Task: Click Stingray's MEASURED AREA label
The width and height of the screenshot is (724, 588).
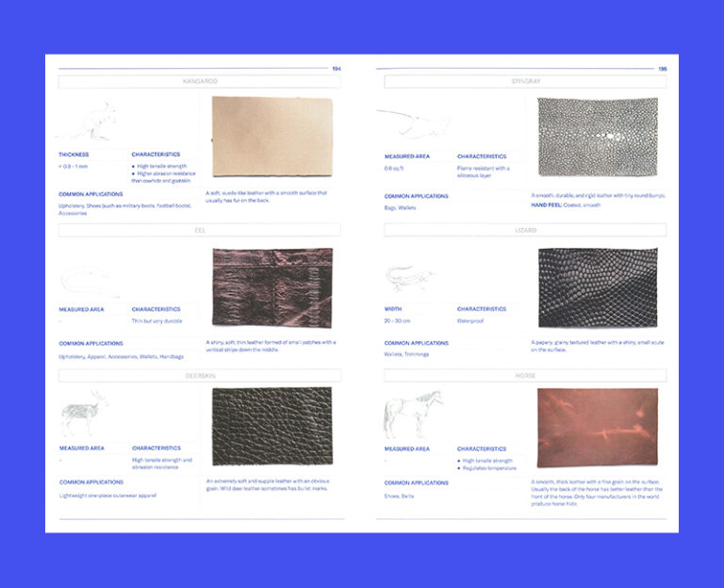Action: coord(407,156)
